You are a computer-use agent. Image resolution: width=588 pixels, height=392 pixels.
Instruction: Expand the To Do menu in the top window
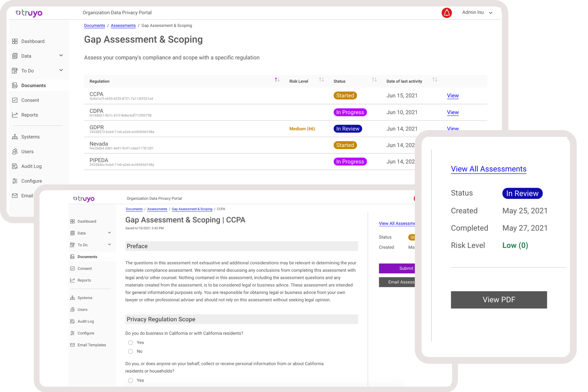[x=61, y=70]
